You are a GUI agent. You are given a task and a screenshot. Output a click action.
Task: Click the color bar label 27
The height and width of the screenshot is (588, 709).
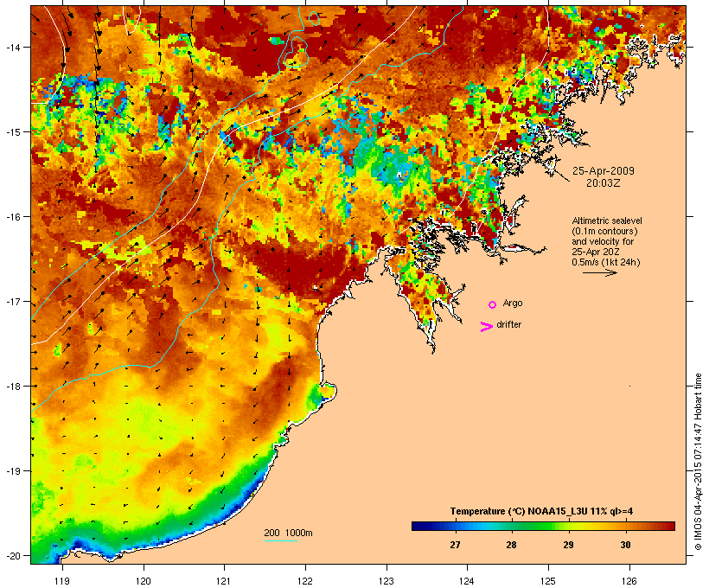pos(455,545)
